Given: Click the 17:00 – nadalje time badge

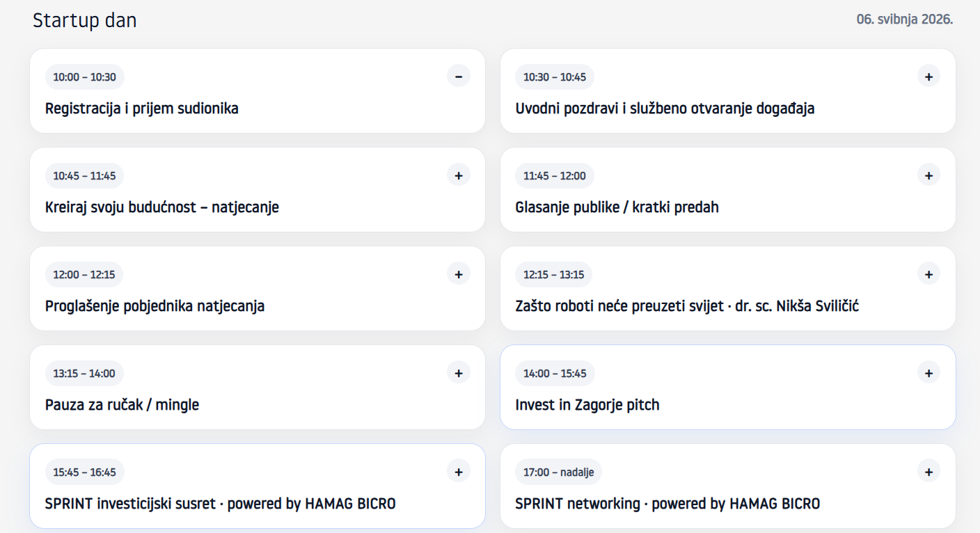Looking at the screenshot, I should point(558,472).
